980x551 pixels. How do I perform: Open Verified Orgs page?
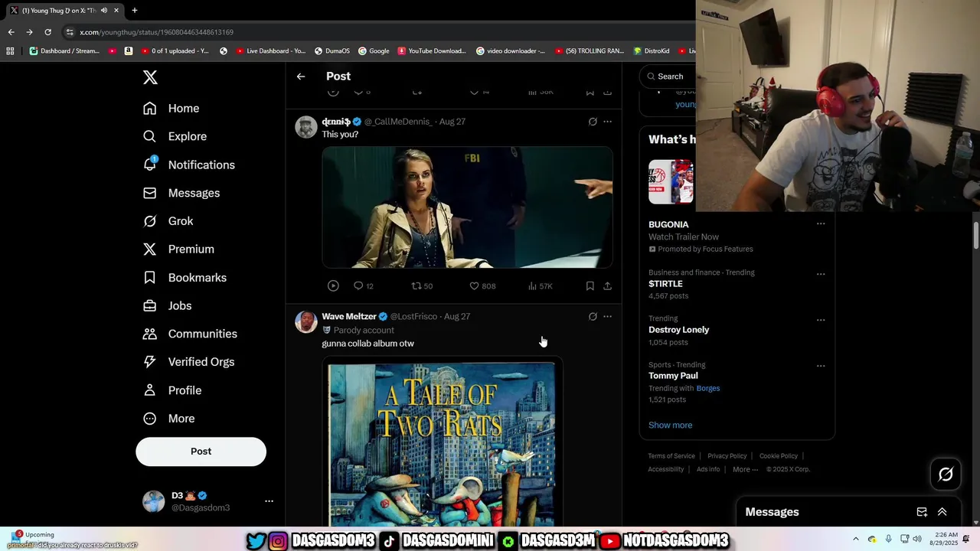point(188,362)
